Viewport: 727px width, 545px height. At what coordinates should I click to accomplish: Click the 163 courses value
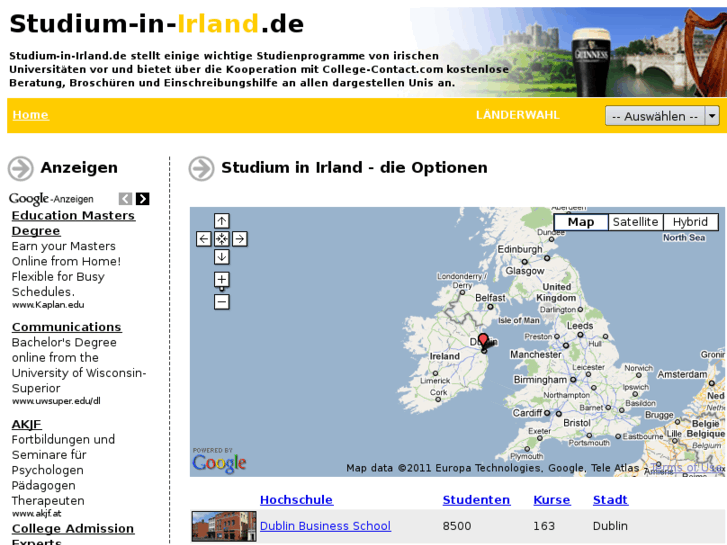click(544, 526)
